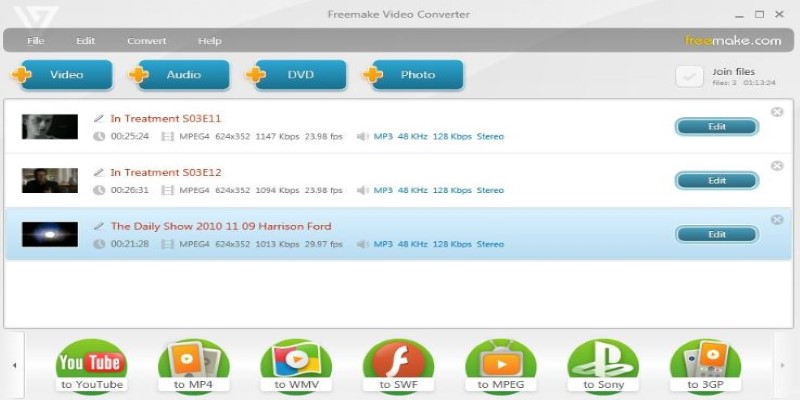This screenshot has width=800, height=400.
Task: Click the clock icon beside 00:26:31
Action: coord(99,190)
